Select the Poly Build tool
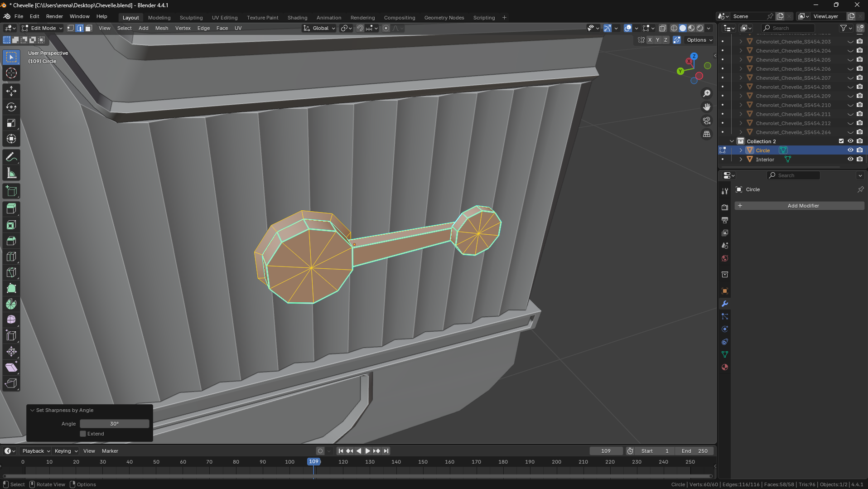 point(11,288)
